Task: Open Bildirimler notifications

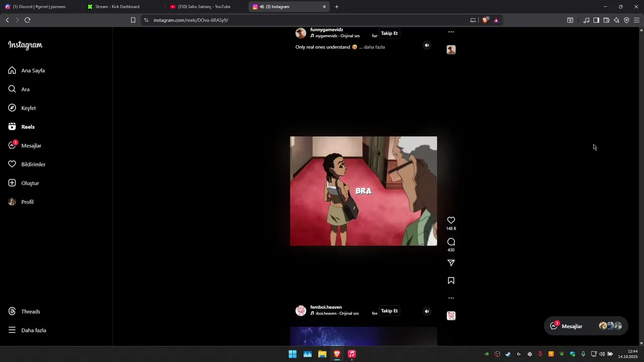Action: 27,164
